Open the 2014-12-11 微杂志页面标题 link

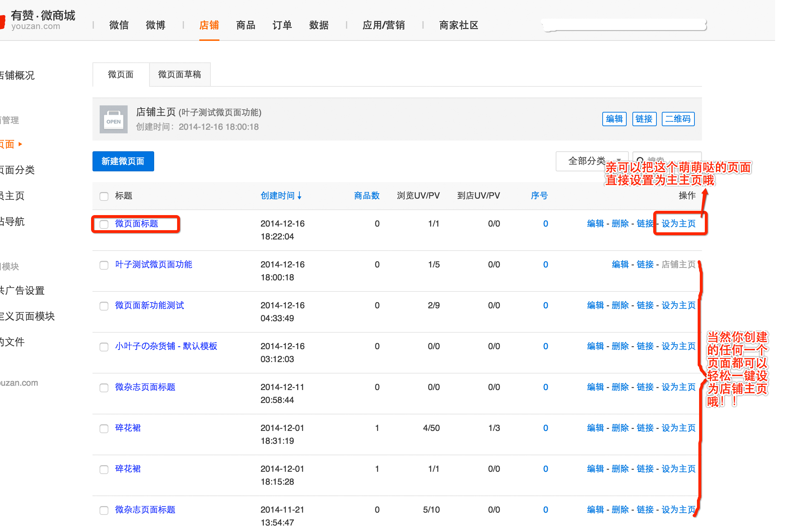(145, 387)
